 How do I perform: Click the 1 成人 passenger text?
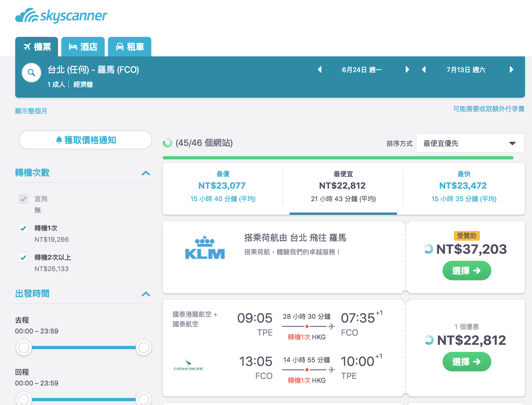click(56, 84)
